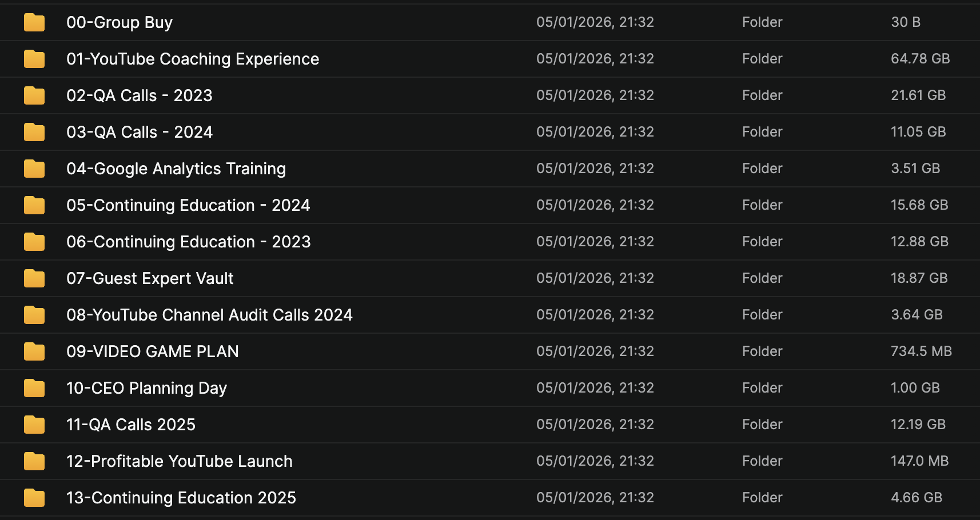
Task: Click the folder icon for 01-YouTube Coaching Experience
Action: [x=34, y=59]
